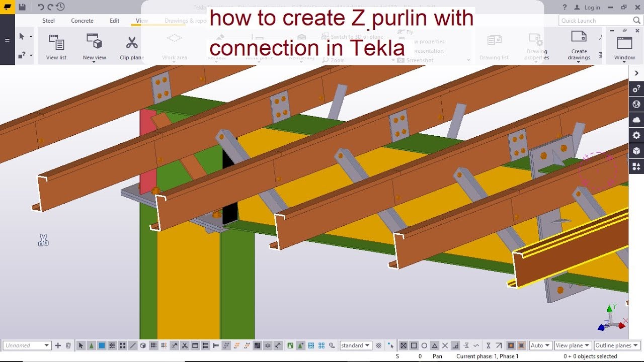Redo the last undone action

click(x=50, y=7)
